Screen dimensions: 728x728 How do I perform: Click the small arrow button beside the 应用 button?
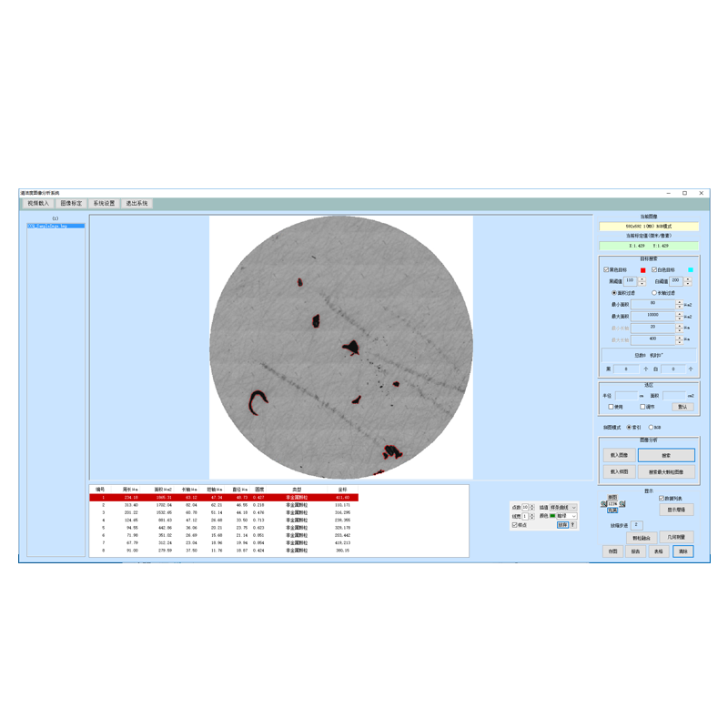(x=573, y=525)
